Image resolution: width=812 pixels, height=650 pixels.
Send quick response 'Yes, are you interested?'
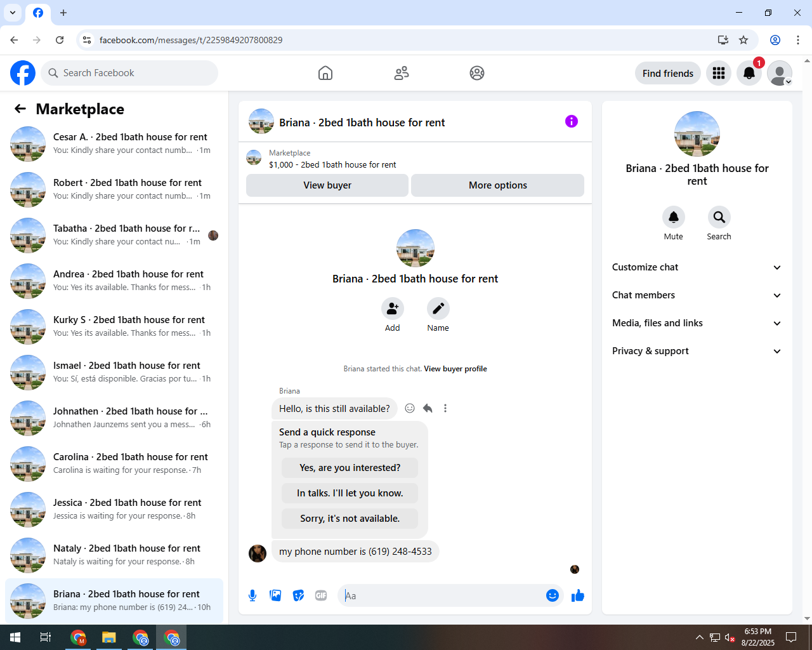pos(350,468)
